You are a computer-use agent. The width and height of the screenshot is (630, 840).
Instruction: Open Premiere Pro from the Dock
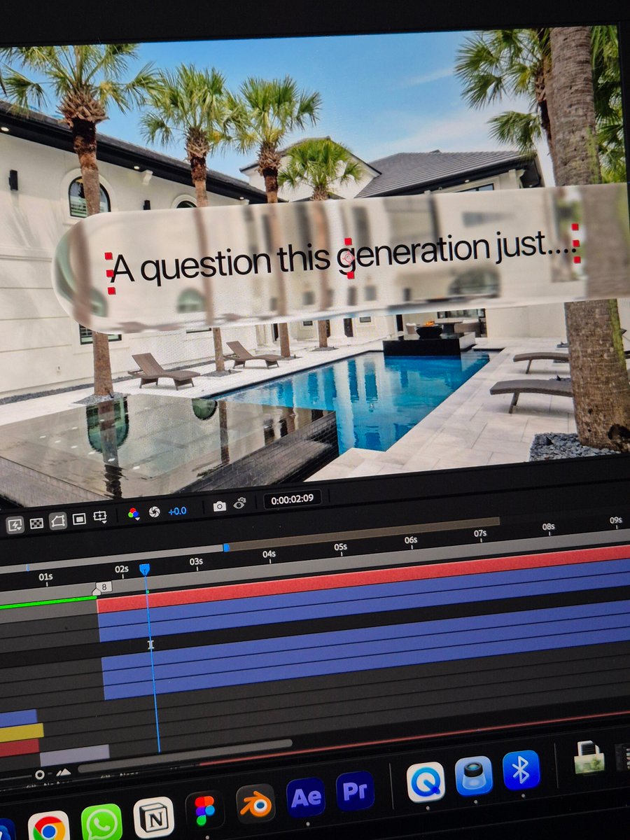click(355, 791)
